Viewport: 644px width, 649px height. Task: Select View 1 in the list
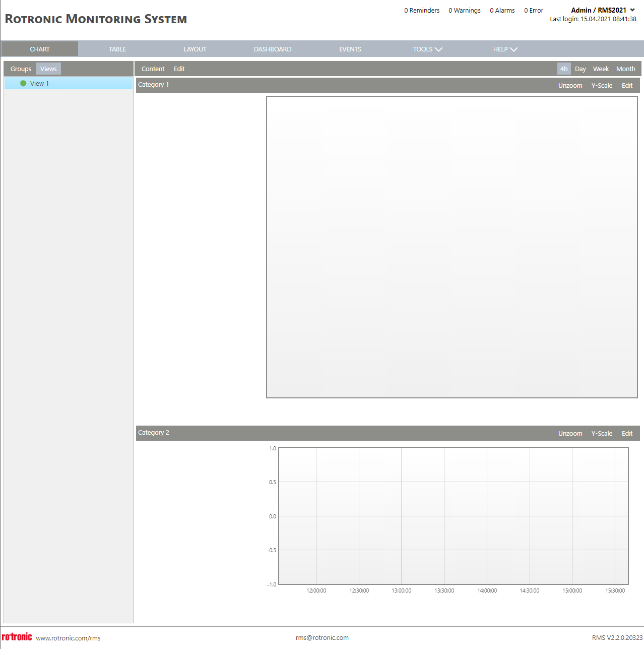[x=69, y=83]
